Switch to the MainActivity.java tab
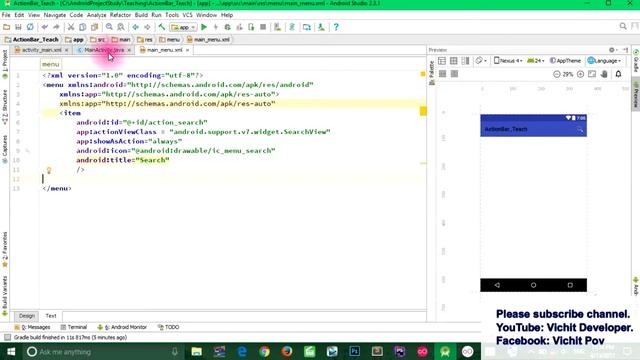 (104, 50)
